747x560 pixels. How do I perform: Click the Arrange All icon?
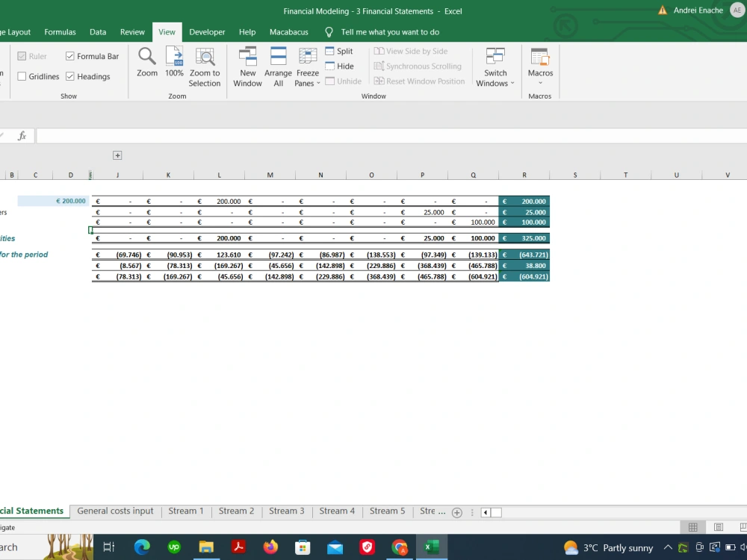(x=278, y=66)
